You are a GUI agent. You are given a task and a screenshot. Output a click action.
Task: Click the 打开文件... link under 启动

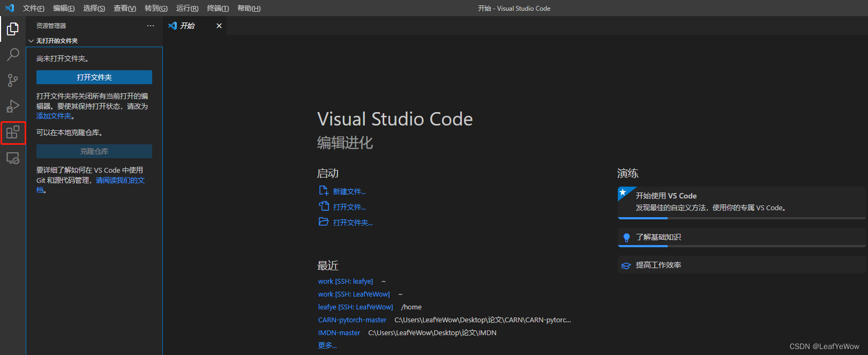[349, 207]
